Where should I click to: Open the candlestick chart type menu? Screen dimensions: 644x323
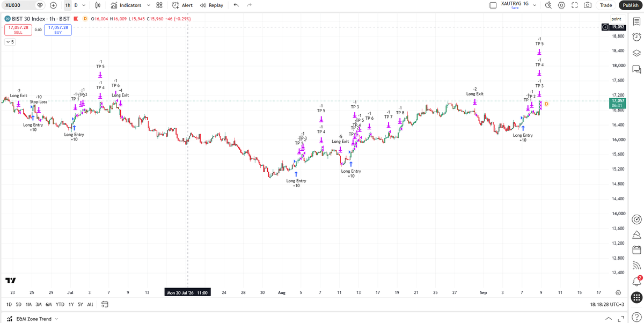97,5
